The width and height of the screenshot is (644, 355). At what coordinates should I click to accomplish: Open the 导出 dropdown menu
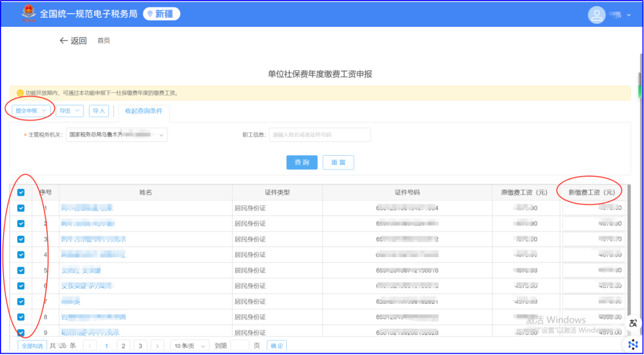[70, 111]
